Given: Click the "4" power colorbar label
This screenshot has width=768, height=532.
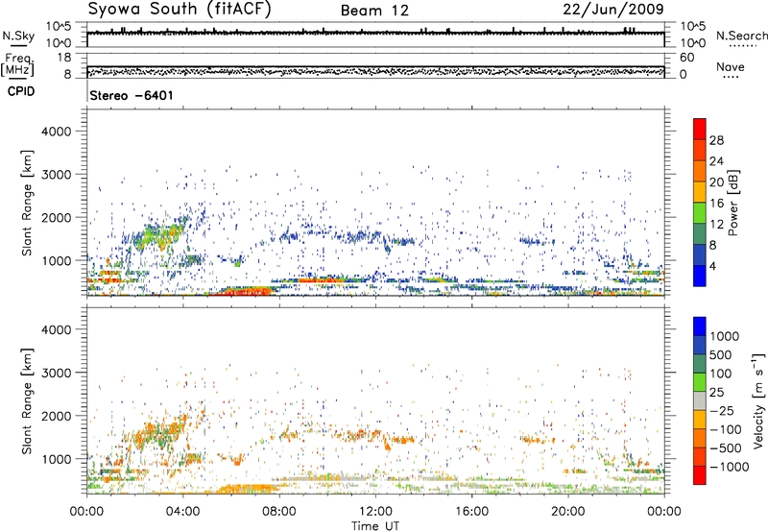Looking at the screenshot, I should 713,266.
